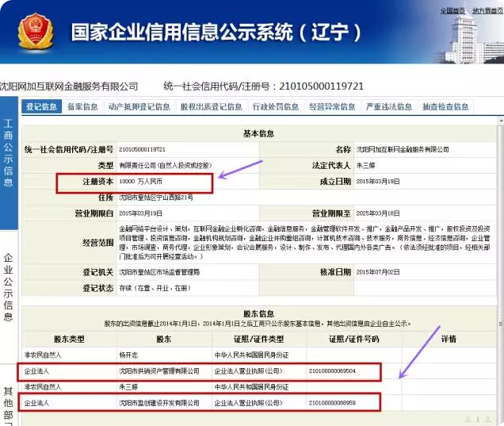Open the 抽查检查信息 tab
This screenshot has height=426, width=504.
pos(445,106)
